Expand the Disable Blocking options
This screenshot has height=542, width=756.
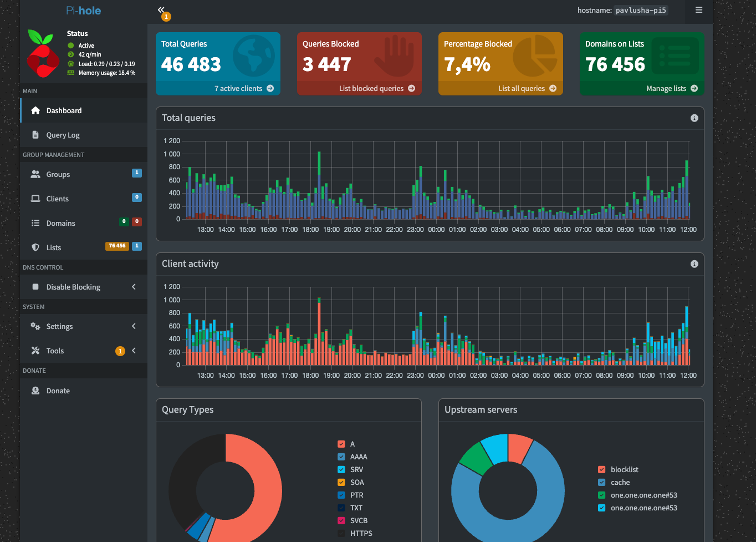[133, 287]
